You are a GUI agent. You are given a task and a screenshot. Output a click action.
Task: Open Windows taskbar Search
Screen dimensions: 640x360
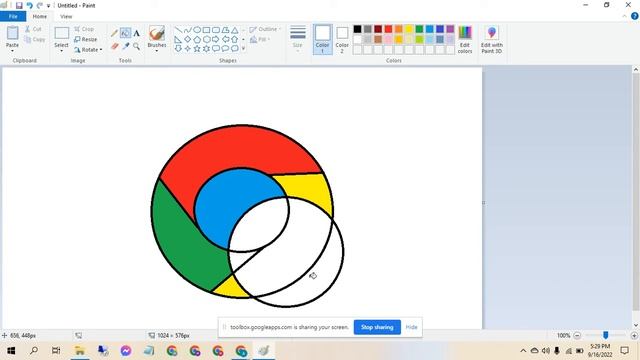tap(34, 351)
